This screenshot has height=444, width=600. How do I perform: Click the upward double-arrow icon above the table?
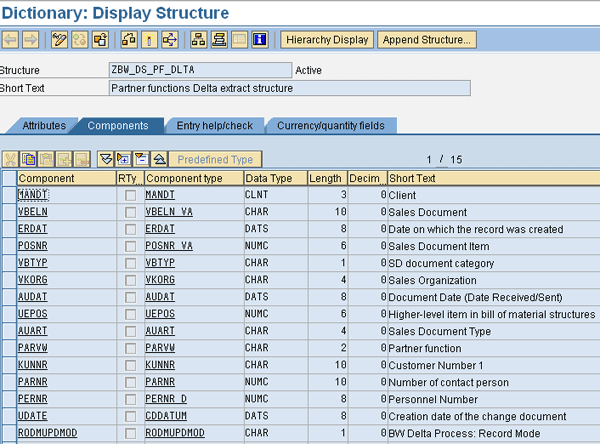tap(159, 159)
